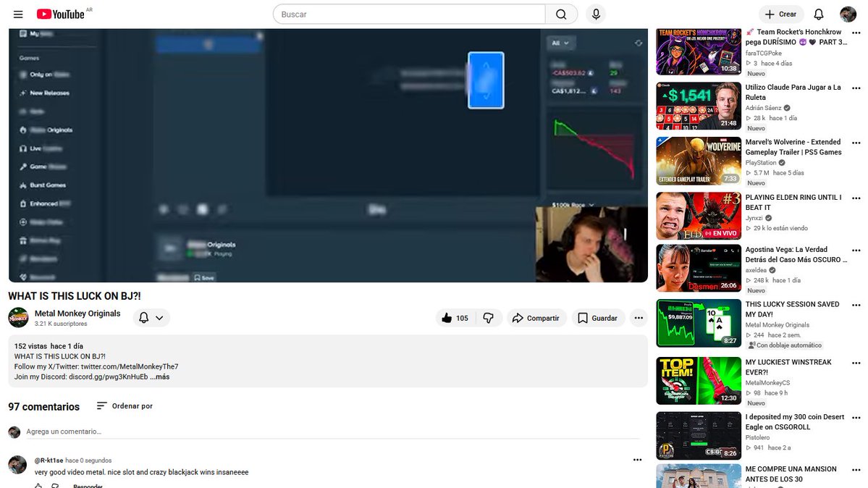Open menu for Team Rocket's Honchkrow video
The height and width of the screenshot is (488, 868).
click(x=856, y=33)
